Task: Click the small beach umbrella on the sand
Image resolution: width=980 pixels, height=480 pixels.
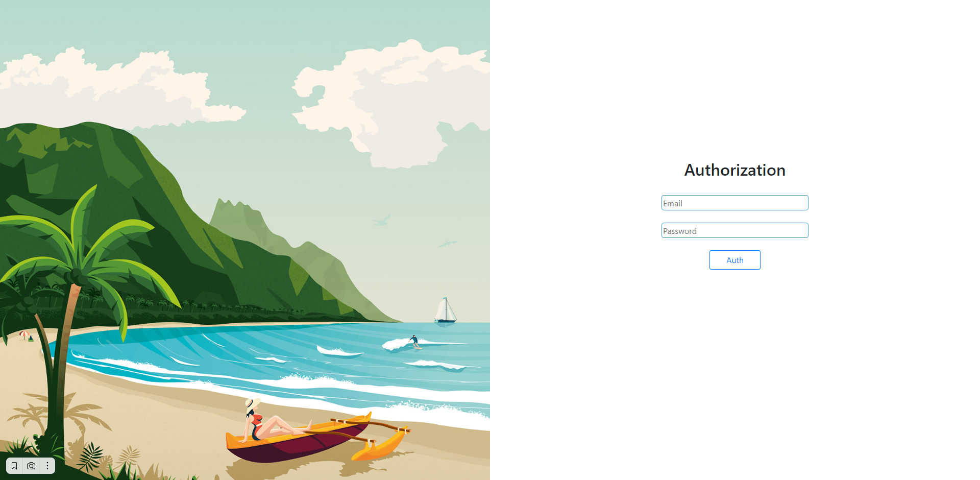Action: [x=23, y=334]
